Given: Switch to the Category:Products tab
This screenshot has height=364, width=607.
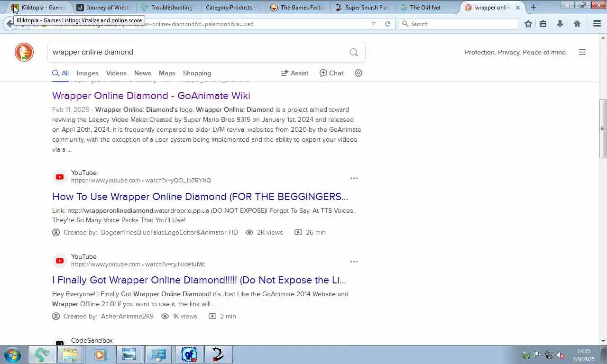Looking at the screenshot, I should [x=232, y=7].
